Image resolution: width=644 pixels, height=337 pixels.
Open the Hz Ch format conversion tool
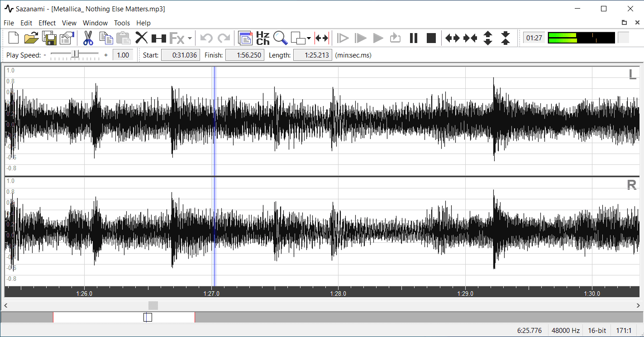263,38
